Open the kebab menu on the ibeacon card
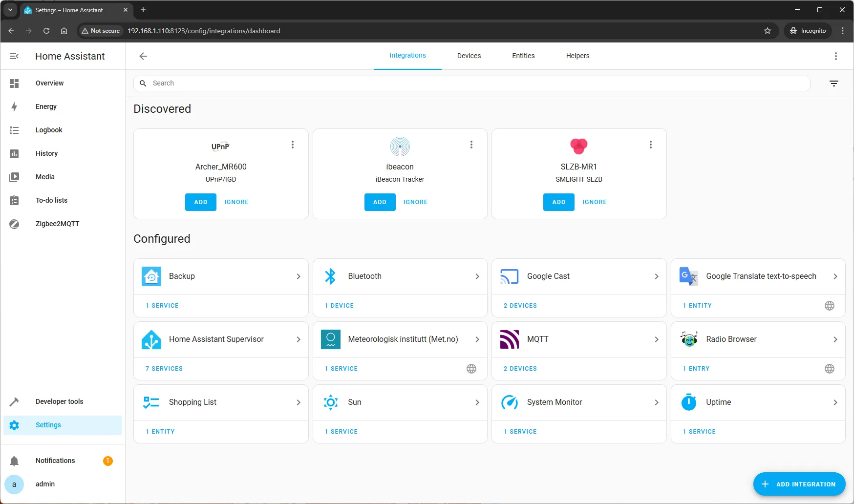 (x=471, y=145)
